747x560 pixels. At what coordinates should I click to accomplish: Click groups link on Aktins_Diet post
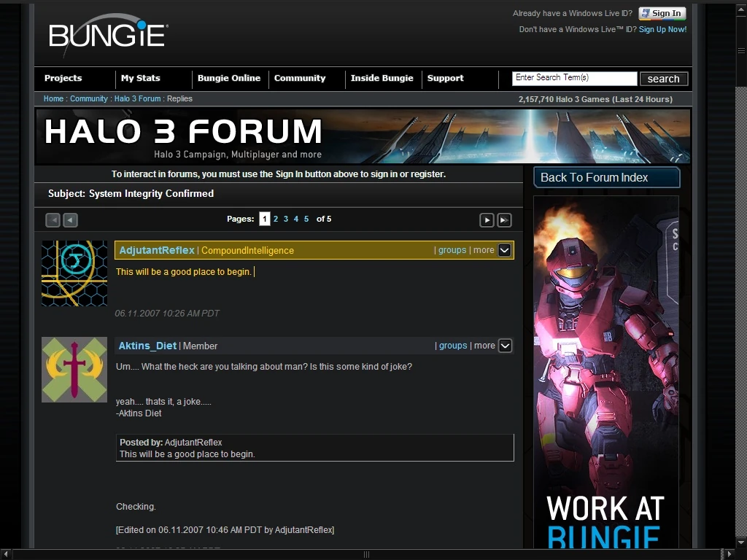(x=453, y=346)
